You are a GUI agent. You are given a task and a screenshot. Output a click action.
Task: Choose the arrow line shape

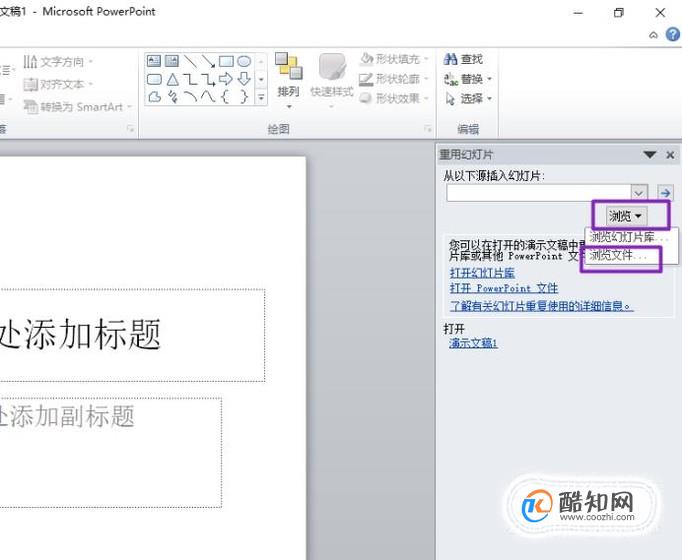208,61
